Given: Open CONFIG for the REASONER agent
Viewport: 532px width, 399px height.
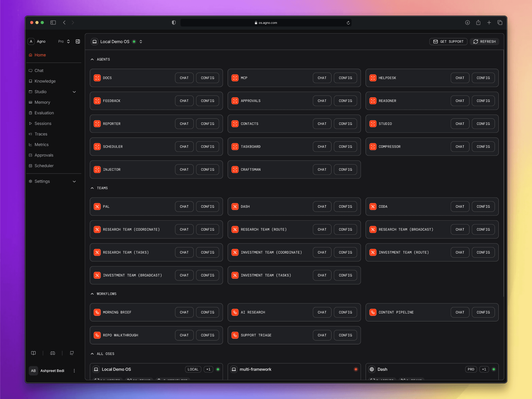Looking at the screenshot, I should pos(483,101).
